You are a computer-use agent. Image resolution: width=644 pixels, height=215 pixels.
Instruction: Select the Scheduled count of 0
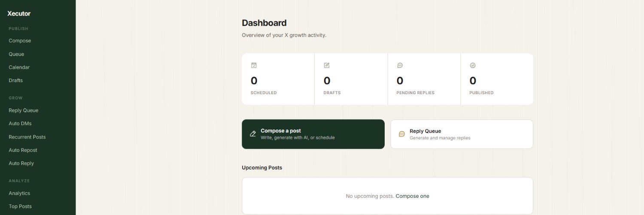pos(254,81)
